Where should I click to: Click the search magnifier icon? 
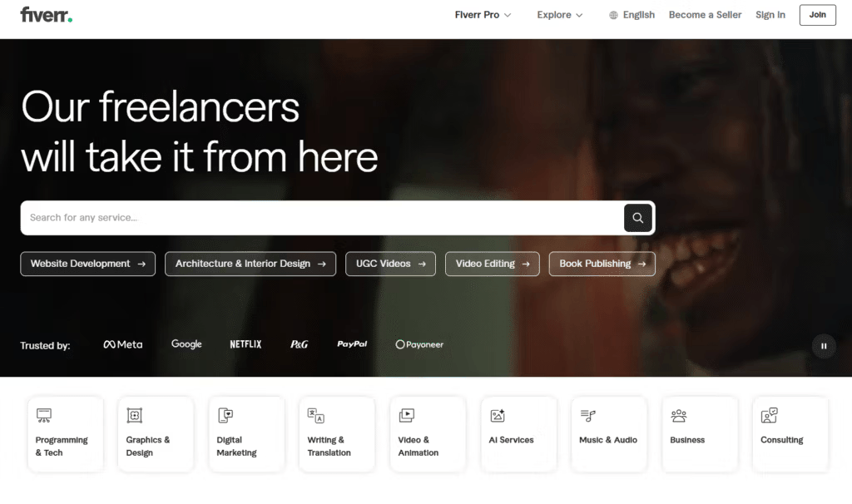[x=637, y=217]
